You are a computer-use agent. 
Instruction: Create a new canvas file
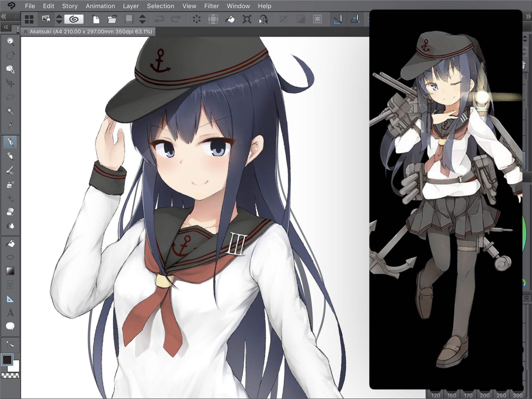coord(96,19)
